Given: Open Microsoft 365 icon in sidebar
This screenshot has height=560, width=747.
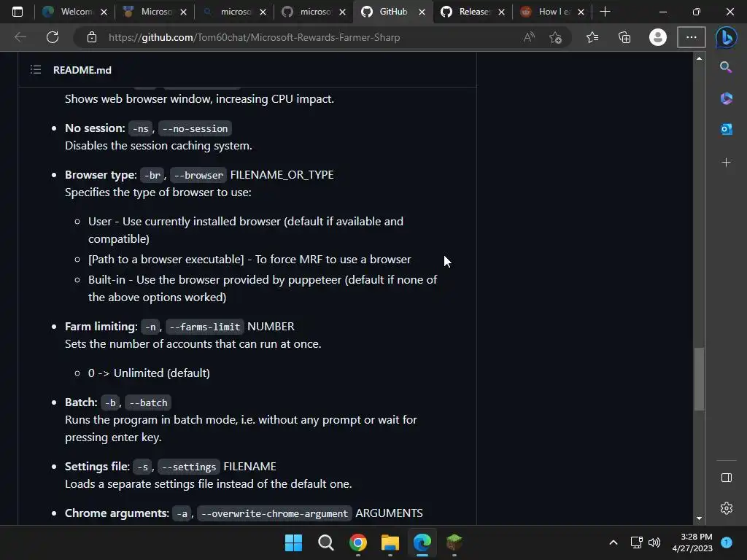Looking at the screenshot, I should click(726, 98).
